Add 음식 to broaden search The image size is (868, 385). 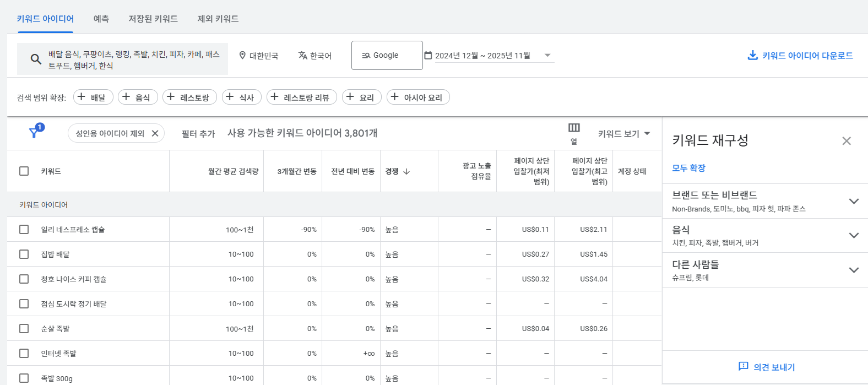[138, 97]
